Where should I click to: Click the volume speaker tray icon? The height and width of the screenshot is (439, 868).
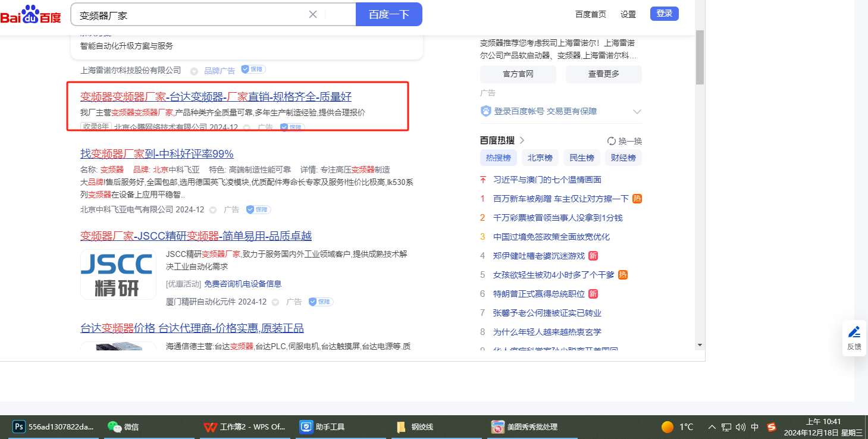click(741, 427)
